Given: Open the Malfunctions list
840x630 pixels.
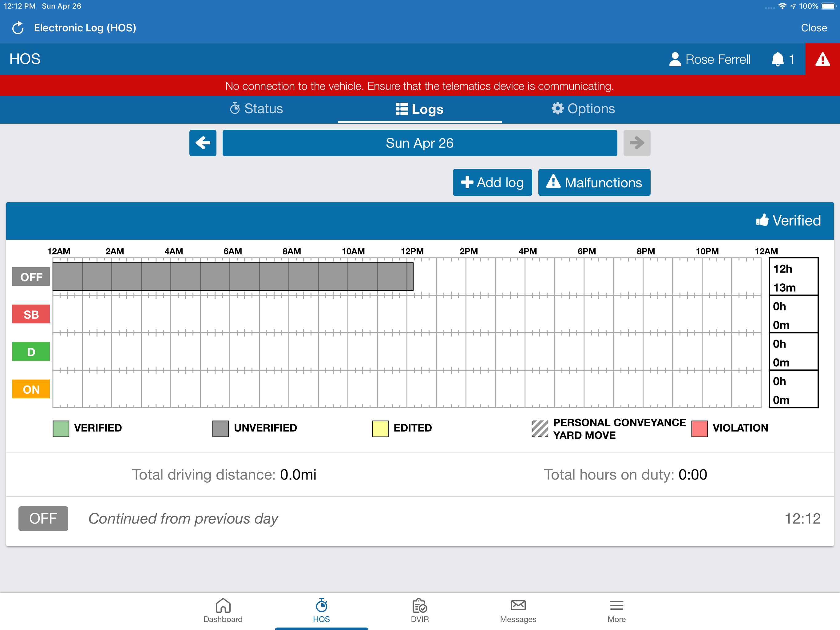Looking at the screenshot, I should click(594, 182).
